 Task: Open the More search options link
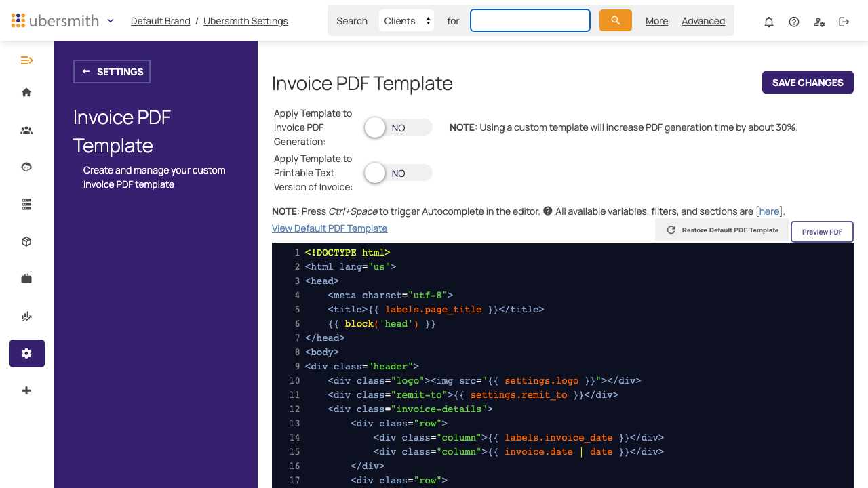[x=656, y=21]
